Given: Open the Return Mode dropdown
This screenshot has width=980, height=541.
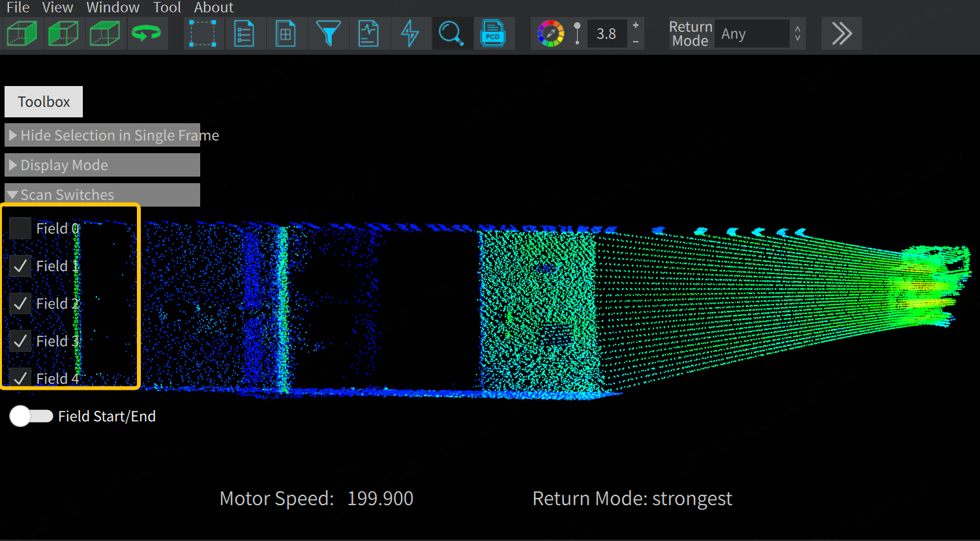Looking at the screenshot, I should coord(760,34).
